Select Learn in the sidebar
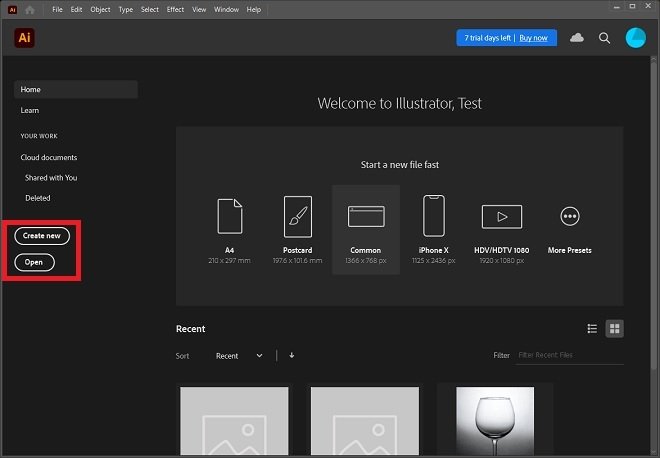Viewport: 660px width, 458px height. tap(30, 110)
